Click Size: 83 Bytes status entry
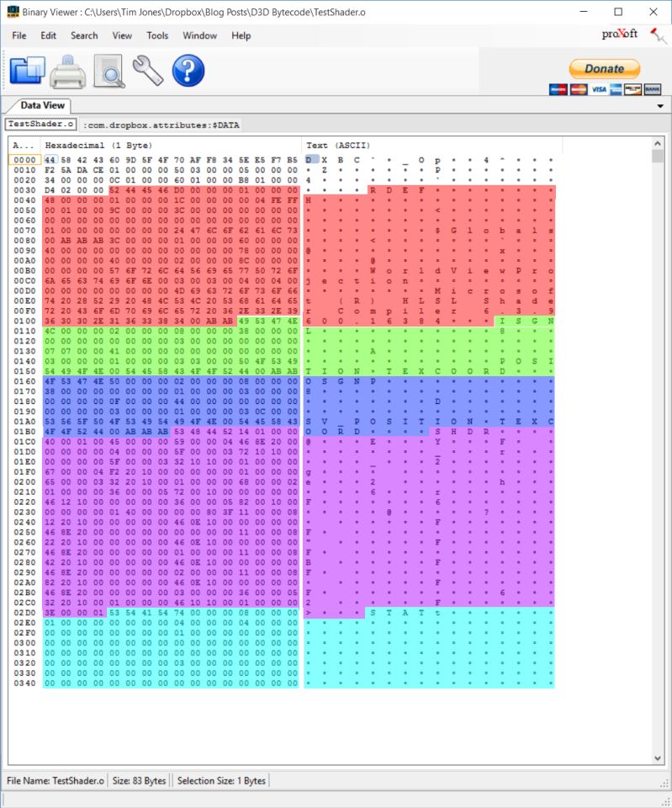The image size is (672, 808). (x=139, y=781)
